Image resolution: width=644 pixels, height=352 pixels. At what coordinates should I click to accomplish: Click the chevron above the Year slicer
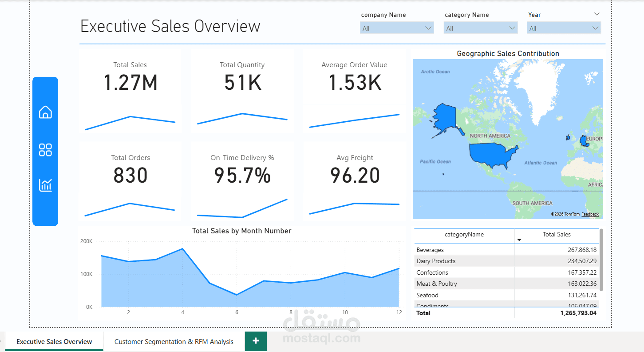(x=597, y=14)
